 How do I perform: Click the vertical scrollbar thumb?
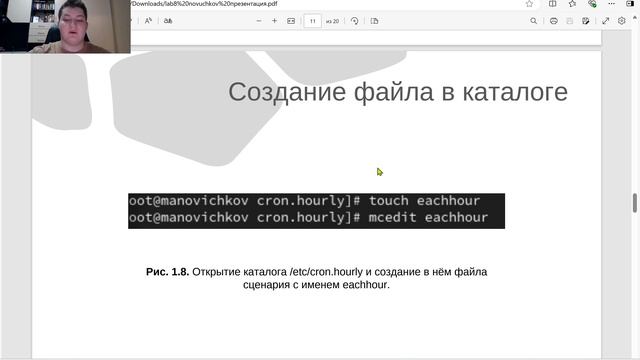pyautogui.click(x=635, y=203)
